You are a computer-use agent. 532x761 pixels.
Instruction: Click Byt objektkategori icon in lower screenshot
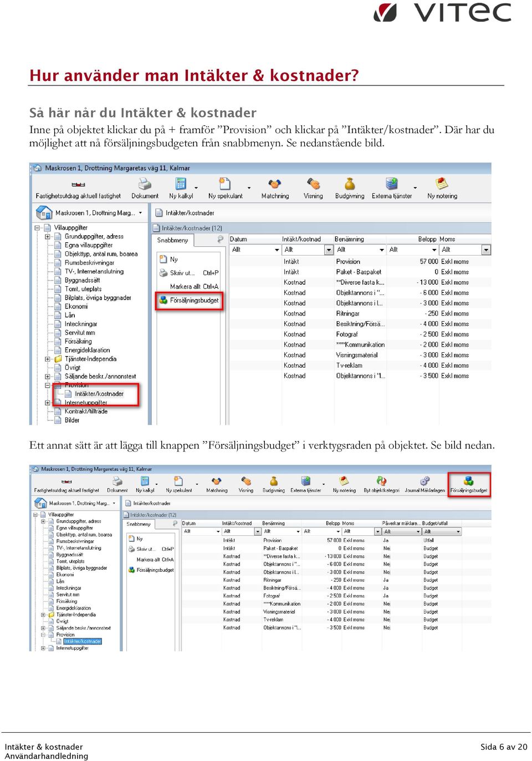click(381, 481)
